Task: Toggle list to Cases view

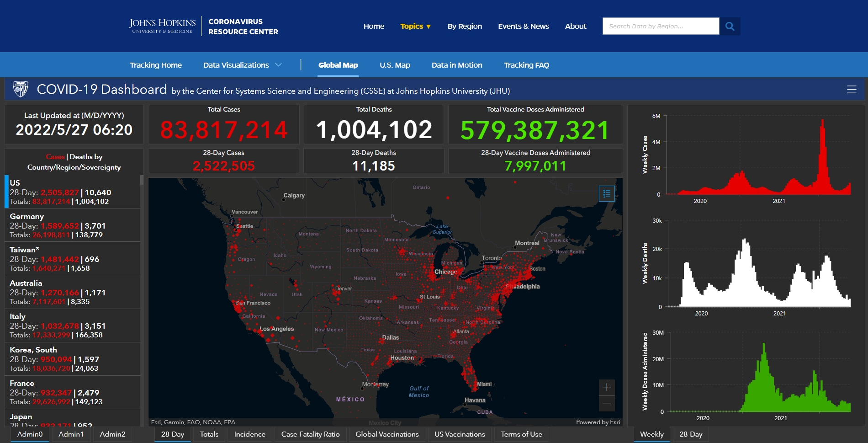Action: [x=55, y=157]
